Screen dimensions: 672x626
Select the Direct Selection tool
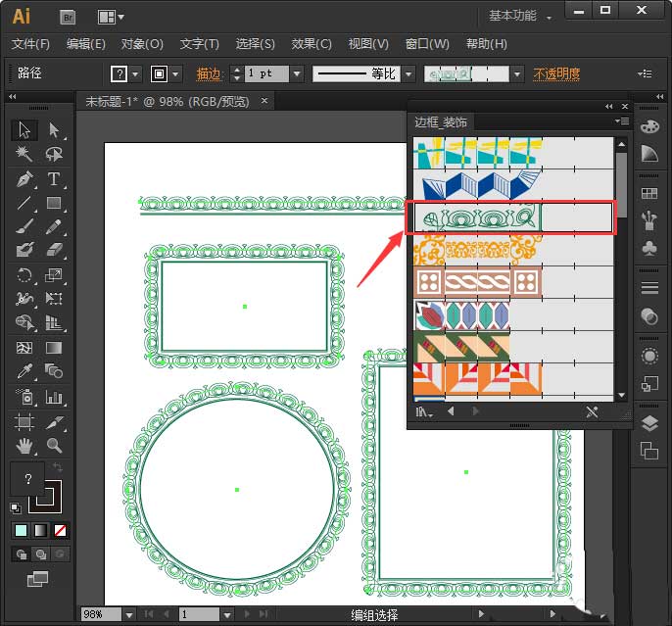[x=54, y=130]
